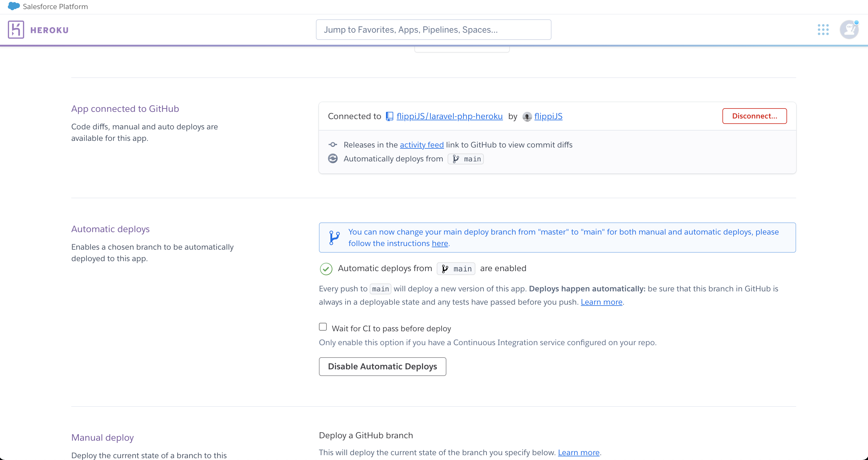Open Learn more link in Manual deploy
868x460 pixels.
(579, 452)
